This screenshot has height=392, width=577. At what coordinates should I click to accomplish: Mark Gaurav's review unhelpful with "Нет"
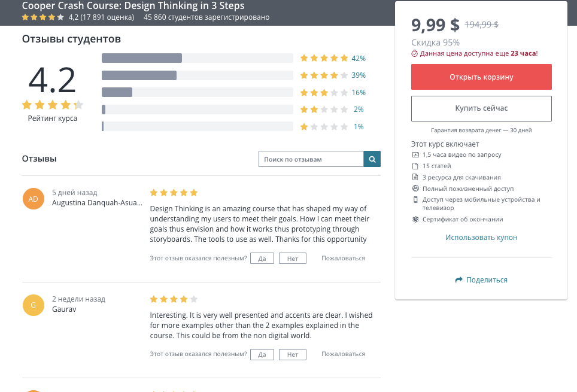click(293, 354)
